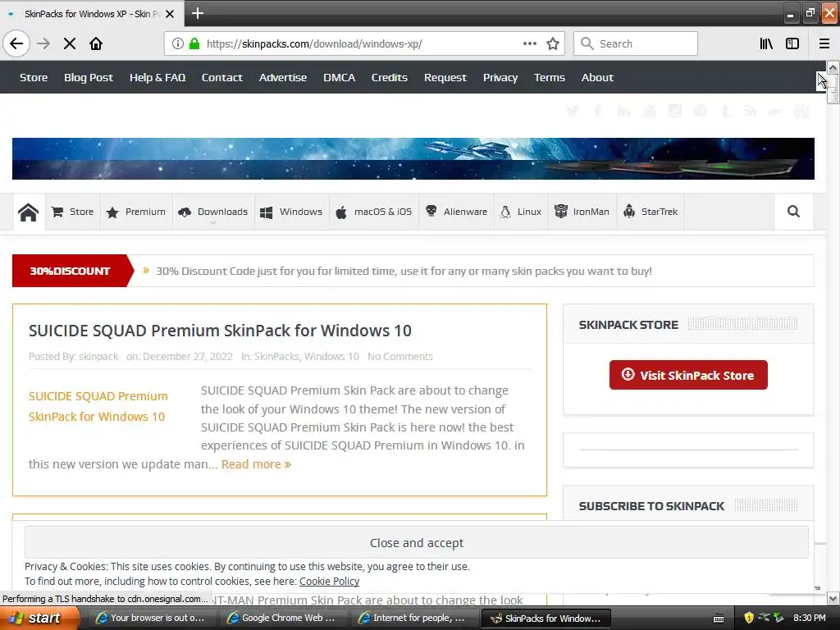Stop loading the page
The image size is (840, 630).
[70, 44]
